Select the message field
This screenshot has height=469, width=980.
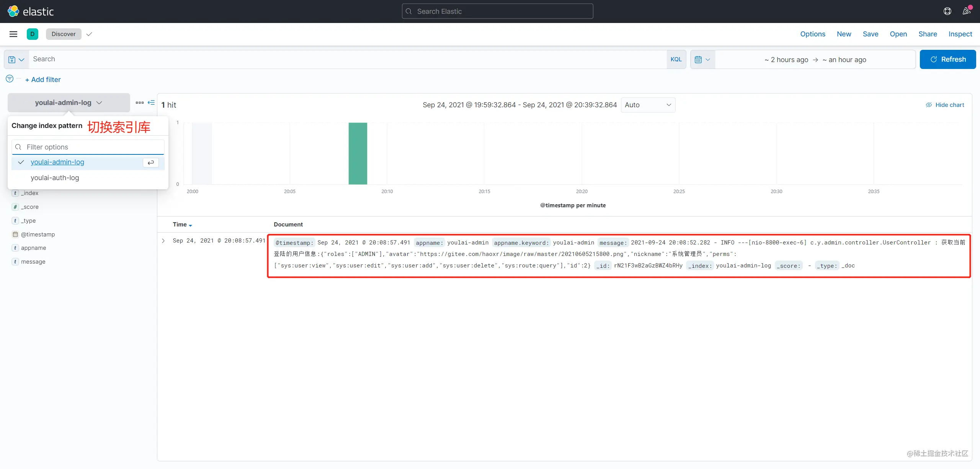tap(33, 262)
